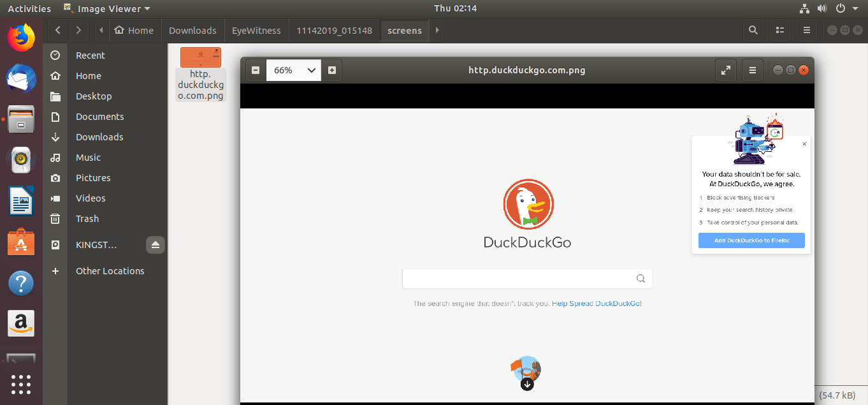Open Documents in the Files sidebar
The width and height of the screenshot is (868, 405).
pos(105,117)
